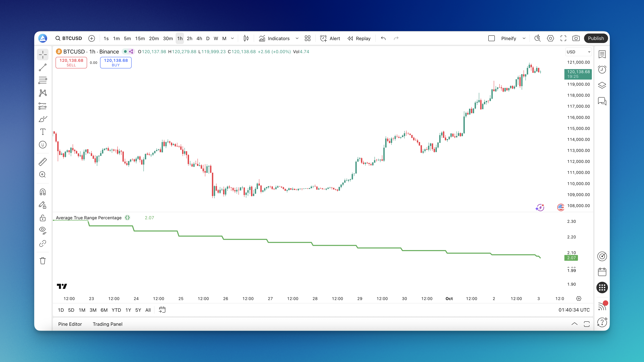Click the Publish button
This screenshot has width=644, height=362.
tap(596, 38)
